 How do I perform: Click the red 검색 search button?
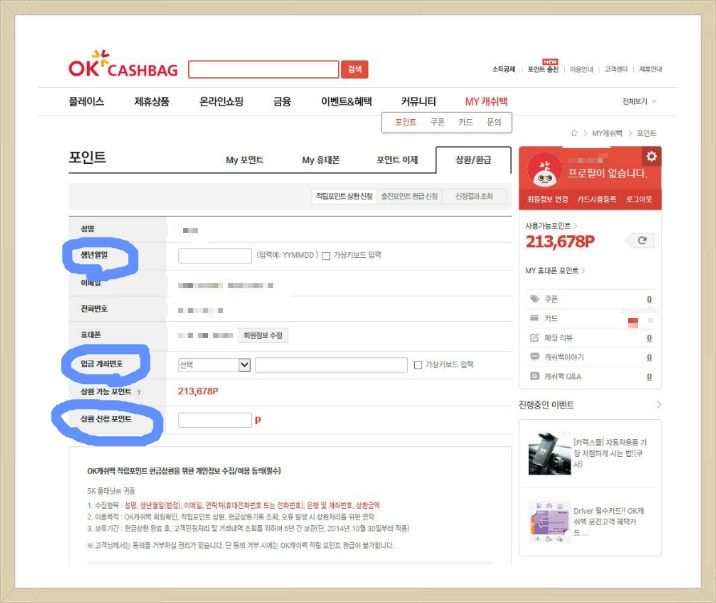pos(354,69)
